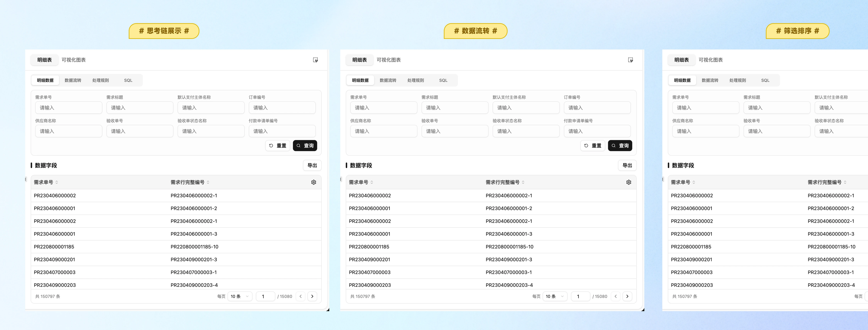The width and height of the screenshot is (868, 330).
Task: Focus 订单编号 input in 思考链展示 panel
Action: pos(282,108)
